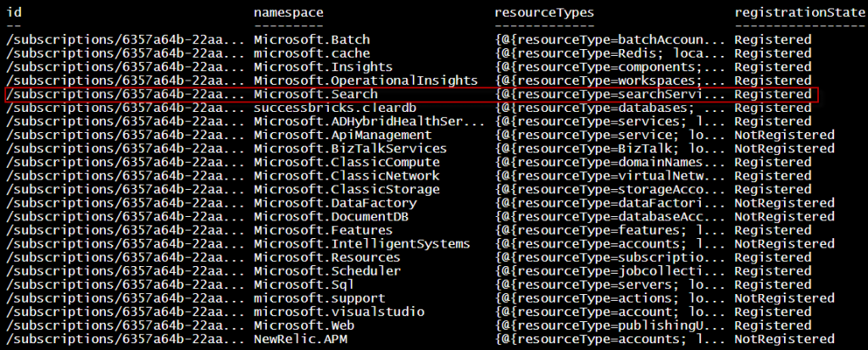Click the Microsoft.BizTalkServices namespace
Screen dimensions: 868x350
[x=350, y=148]
